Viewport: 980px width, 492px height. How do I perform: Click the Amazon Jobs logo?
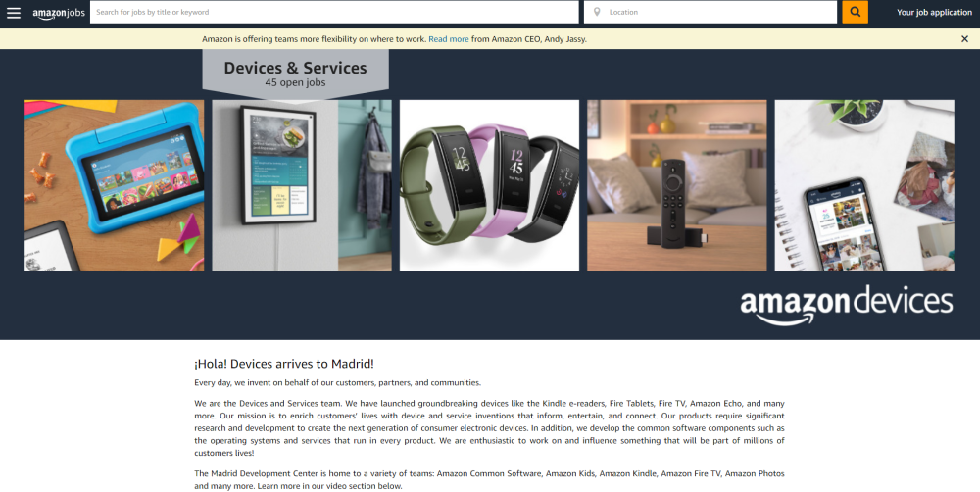coord(59,13)
